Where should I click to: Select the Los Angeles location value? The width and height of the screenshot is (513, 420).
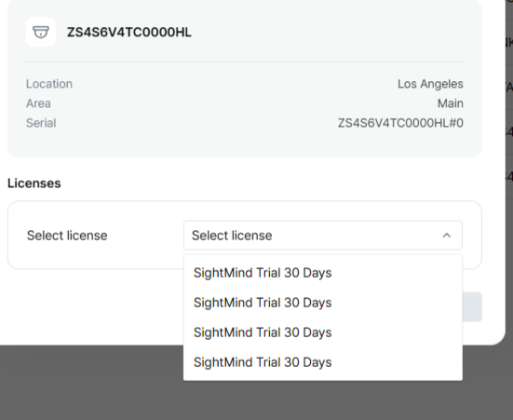pyautogui.click(x=430, y=84)
